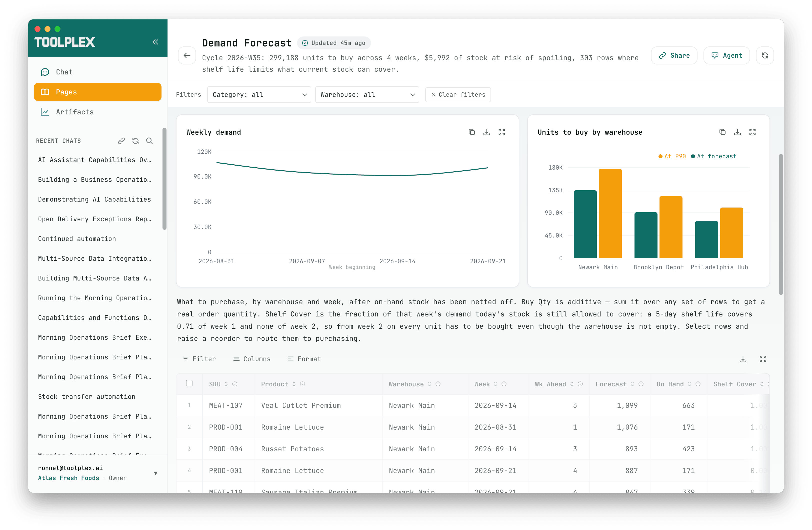Sort by Shelf Cover column
Viewport: 812px width, 530px height.
point(761,384)
